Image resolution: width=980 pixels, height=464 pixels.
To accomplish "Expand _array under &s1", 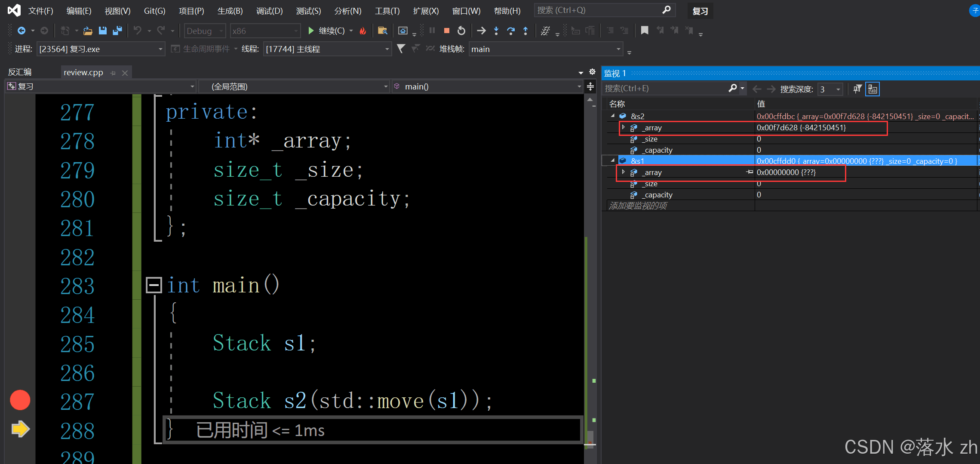I will [623, 172].
